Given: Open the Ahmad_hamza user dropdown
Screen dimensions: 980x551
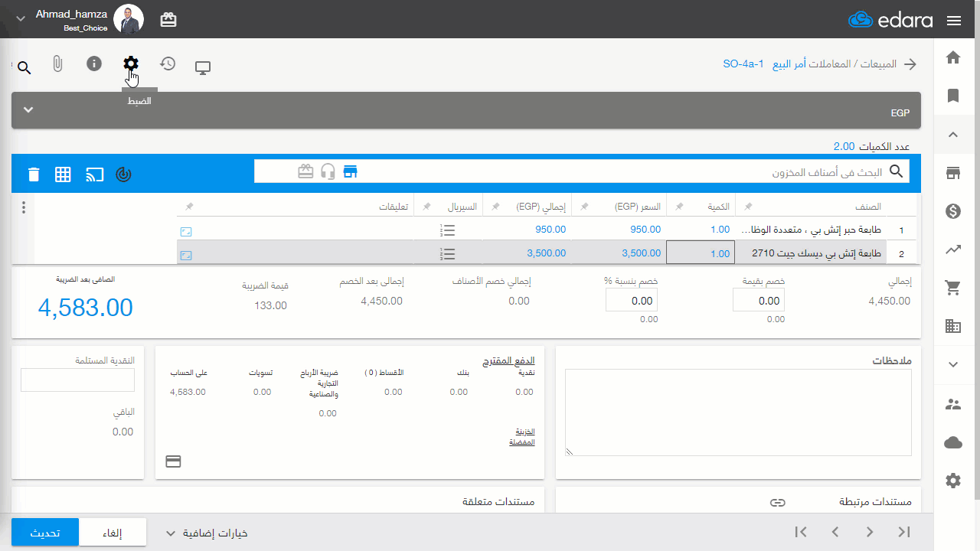Looking at the screenshot, I should tap(21, 18).
